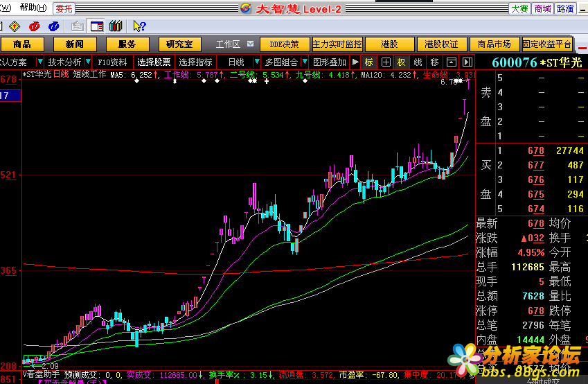
Task: Open the 帮助(H) menu
Action: [33, 8]
